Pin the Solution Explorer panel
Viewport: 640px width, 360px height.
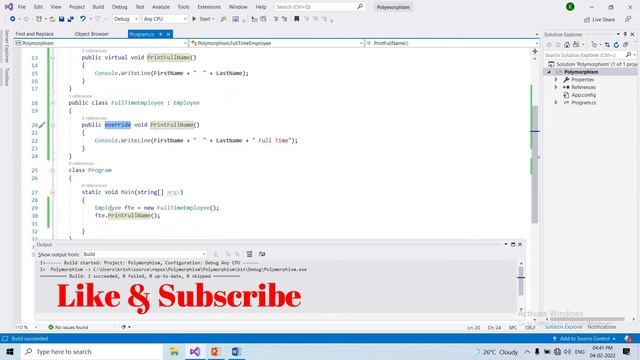625,34
